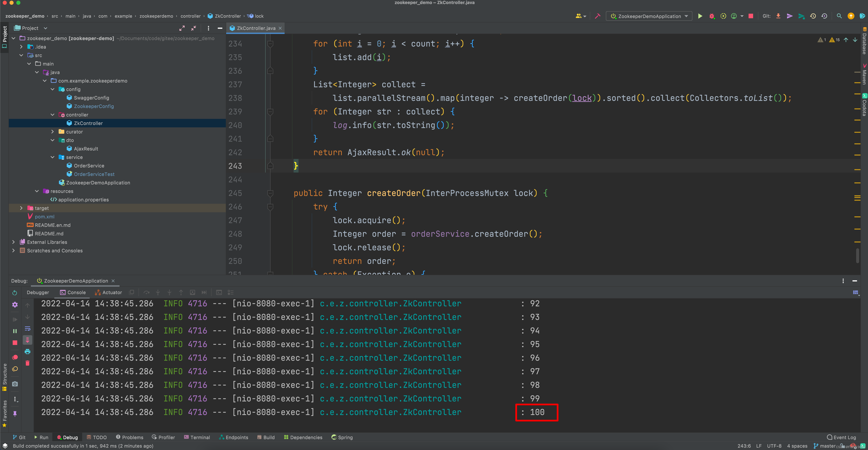Image resolution: width=868 pixels, height=450 pixels.
Task: Open ZookeeperDemoApplication run configuration dropdown
Action: tap(649, 16)
